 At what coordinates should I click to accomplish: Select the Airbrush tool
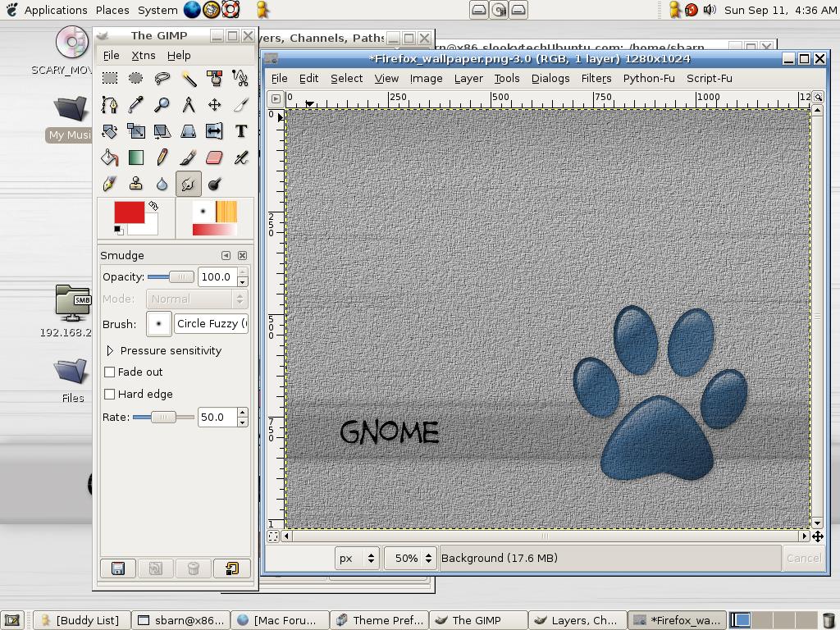(x=240, y=157)
